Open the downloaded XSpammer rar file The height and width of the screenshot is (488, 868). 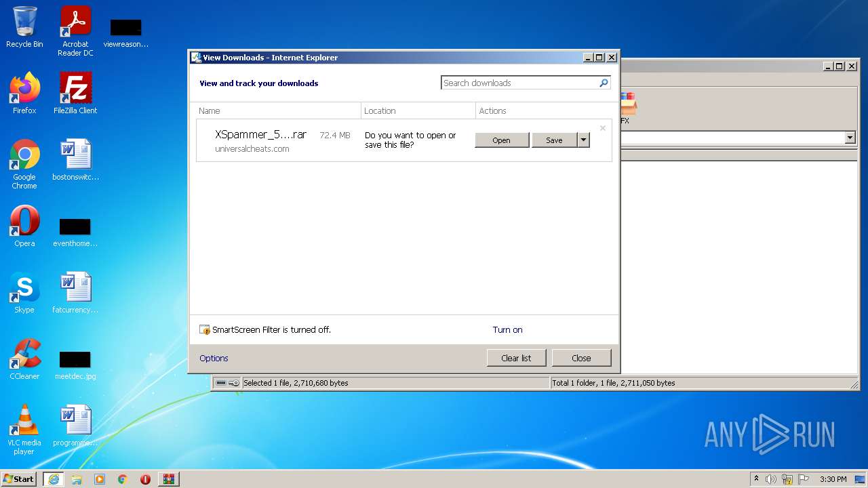tap(502, 140)
